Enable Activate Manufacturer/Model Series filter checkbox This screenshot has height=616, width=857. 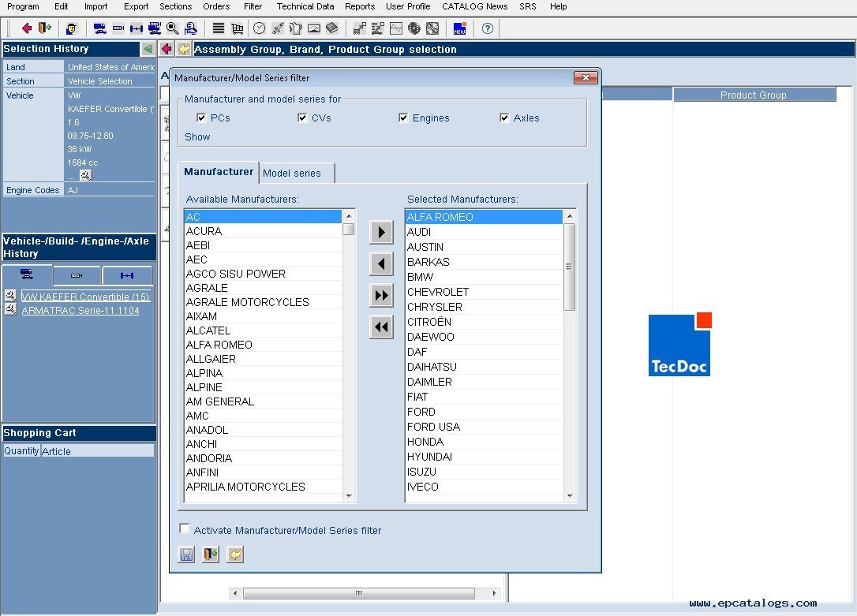click(185, 529)
